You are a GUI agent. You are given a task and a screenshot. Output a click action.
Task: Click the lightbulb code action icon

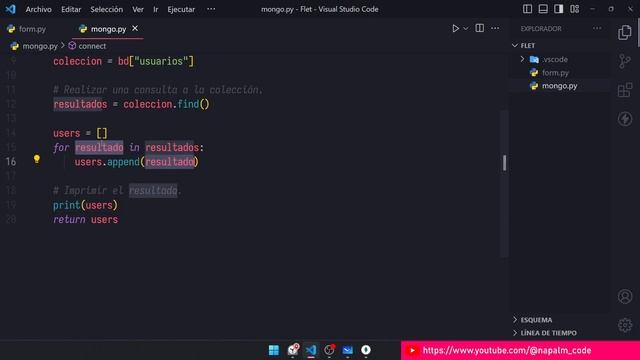pyautogui.click(x=37, y=159)
